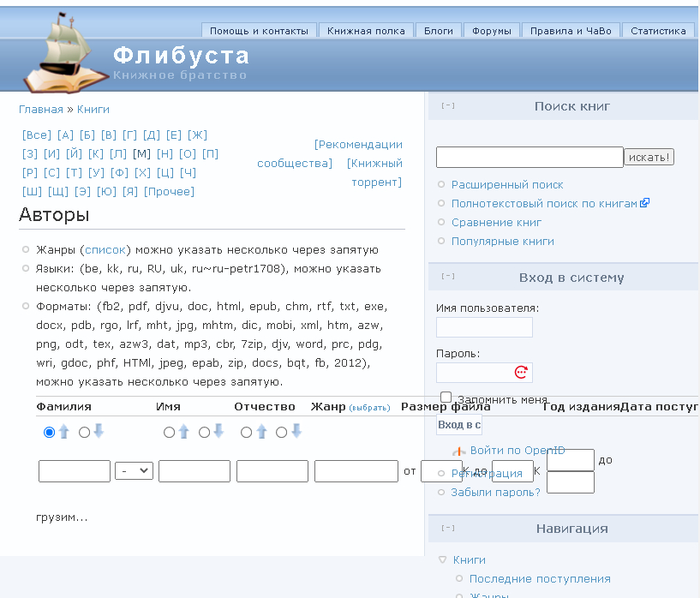
Task: Click the red password manager icon
Action: coord(521,372)
